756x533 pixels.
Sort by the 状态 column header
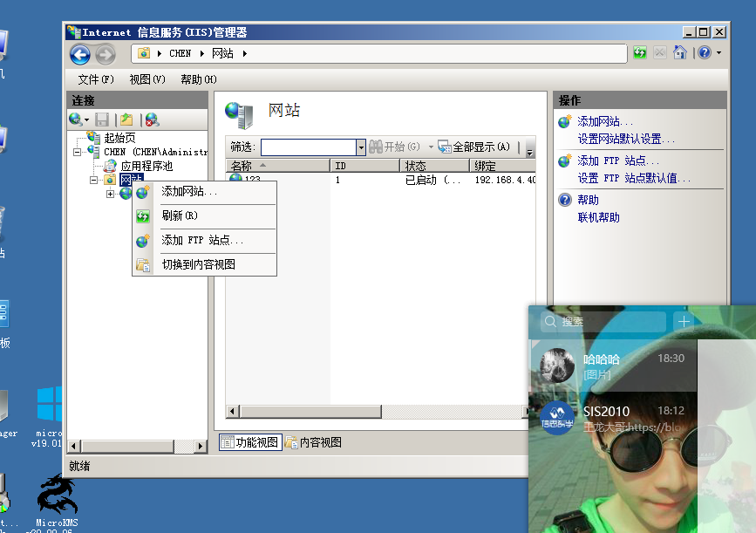(x=434, y=166)
